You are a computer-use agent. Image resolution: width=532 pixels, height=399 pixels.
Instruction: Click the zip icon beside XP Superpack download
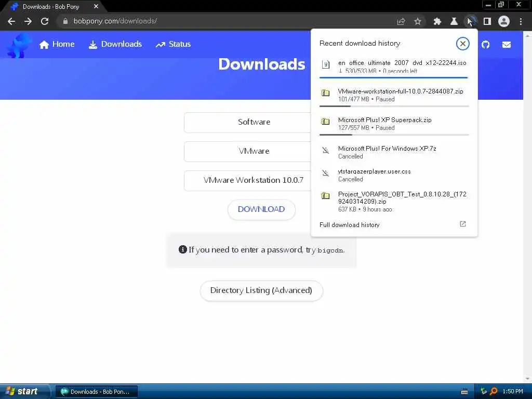pyautogui.click(x=326, y=121)
